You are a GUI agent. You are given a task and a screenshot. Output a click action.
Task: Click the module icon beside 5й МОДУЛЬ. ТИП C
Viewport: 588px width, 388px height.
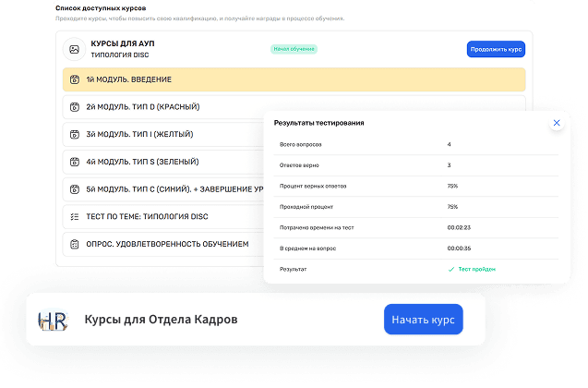pyautogui.click(x=75, y=189)
